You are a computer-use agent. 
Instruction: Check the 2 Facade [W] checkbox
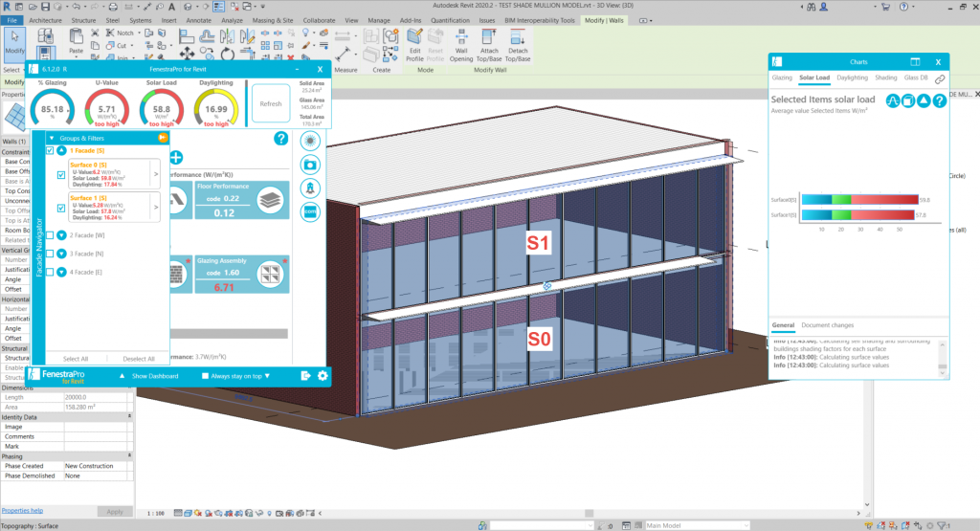click(50, 235)
